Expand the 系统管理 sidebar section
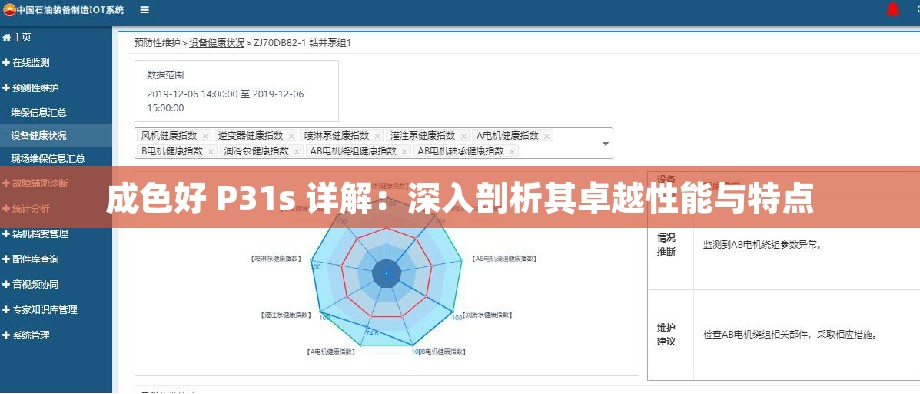The image size is (920, 394). (x=26, y=336)
